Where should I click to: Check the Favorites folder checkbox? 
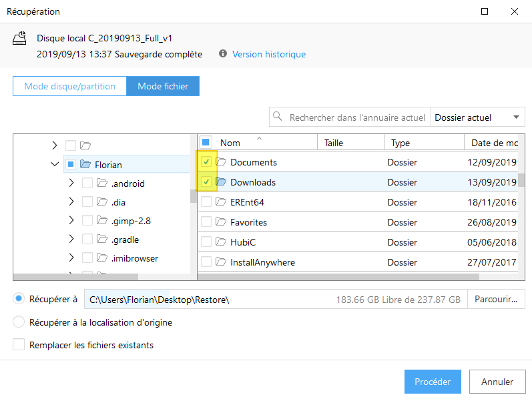pos(206,222)
